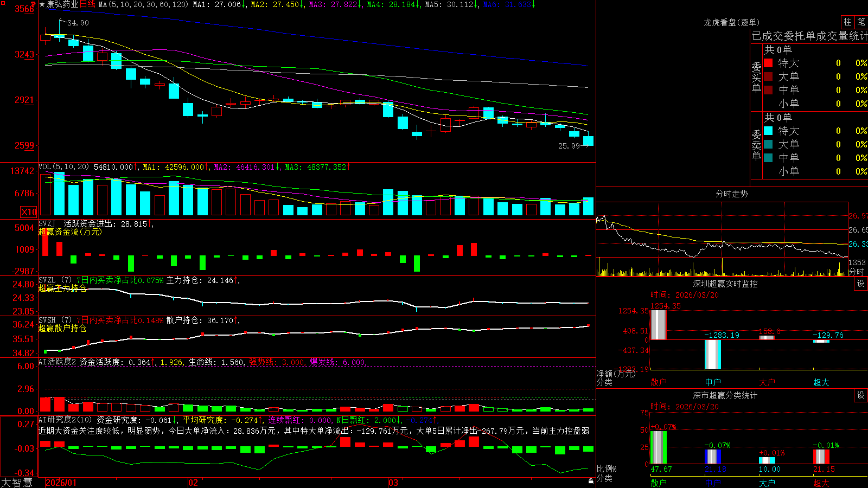Click the 委买单 vertical label
Image resolution: width=868 pixels, height=488 pixels.
coord(756,77)
